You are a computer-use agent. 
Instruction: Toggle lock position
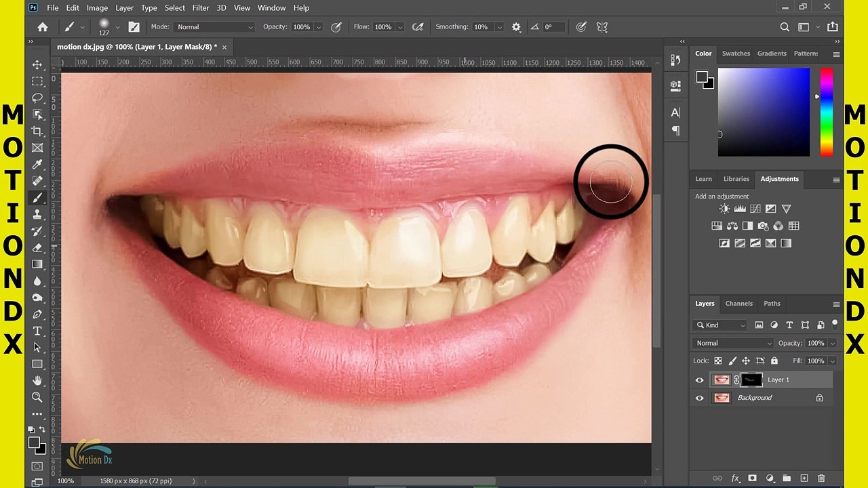coord(746,361)
